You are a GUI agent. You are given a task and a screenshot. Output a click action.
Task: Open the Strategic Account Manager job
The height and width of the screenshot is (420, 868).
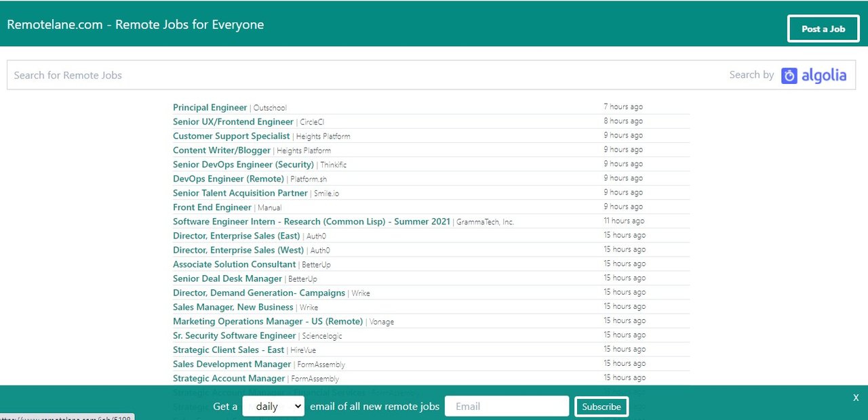tap(229, 378)
